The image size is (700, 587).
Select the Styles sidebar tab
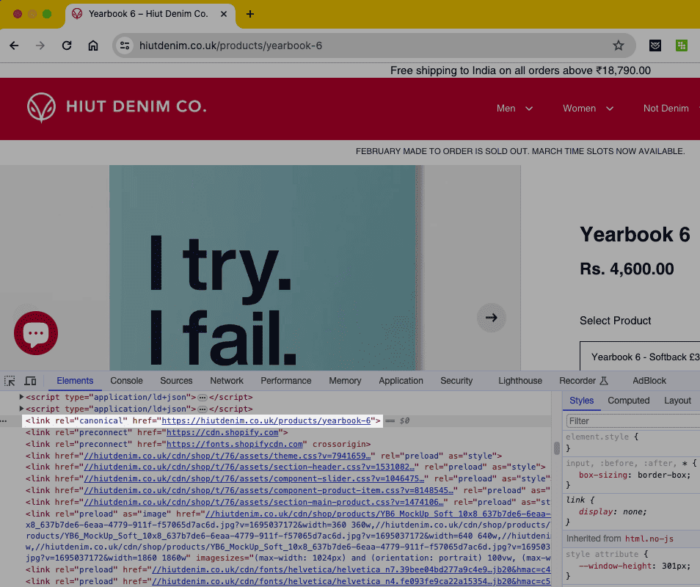coord(581,400)
